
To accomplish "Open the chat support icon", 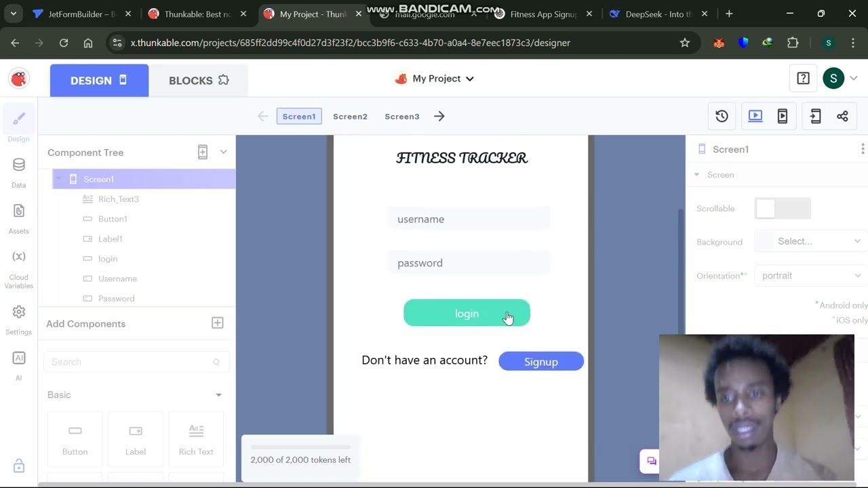I will coord(651,462).
